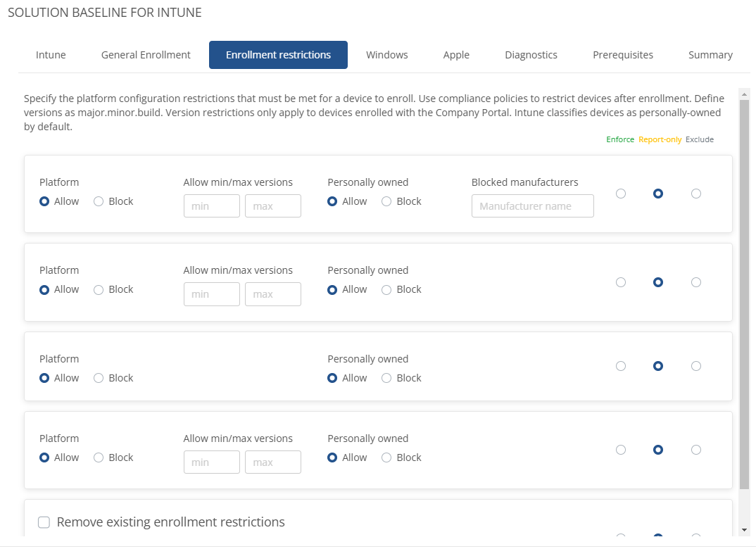
Task: Click the scrollbar up arrow
Action: point(744,94)
